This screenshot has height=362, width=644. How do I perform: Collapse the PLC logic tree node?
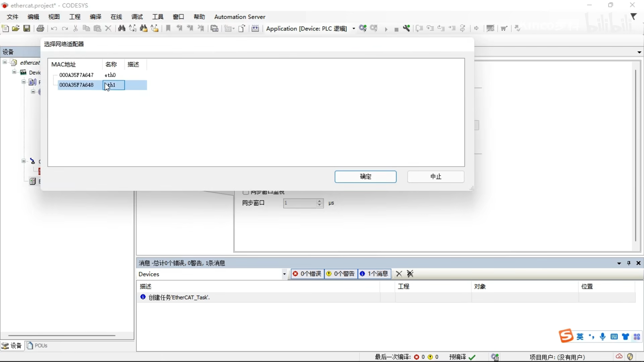click(24, 82)
